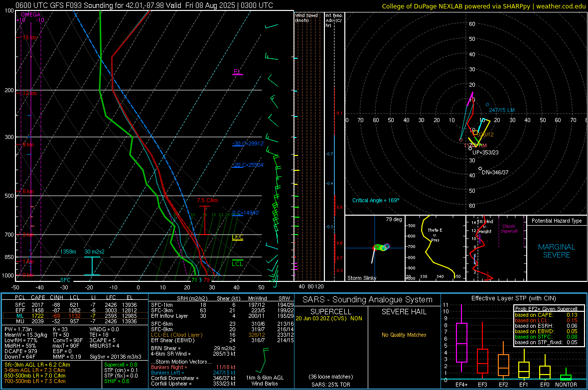Click the 'Corfidi Downshear = 346/37 kt' line
Screen dimensions: 588x390
(193, 378)
